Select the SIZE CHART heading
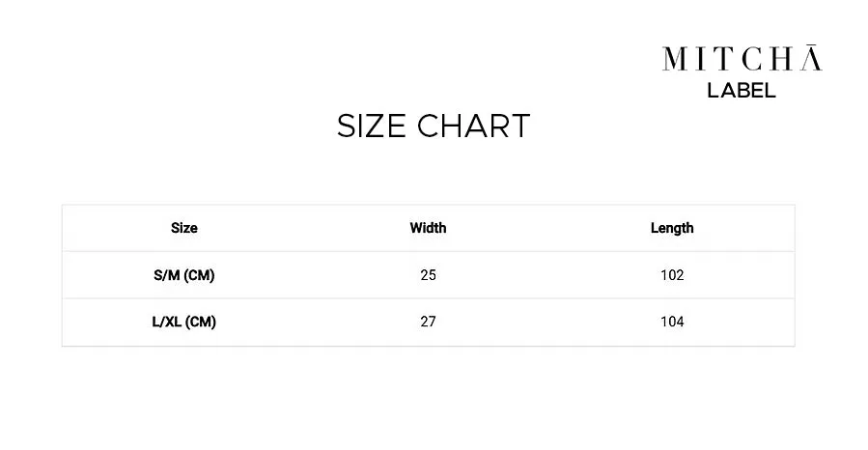 point(434,126)
